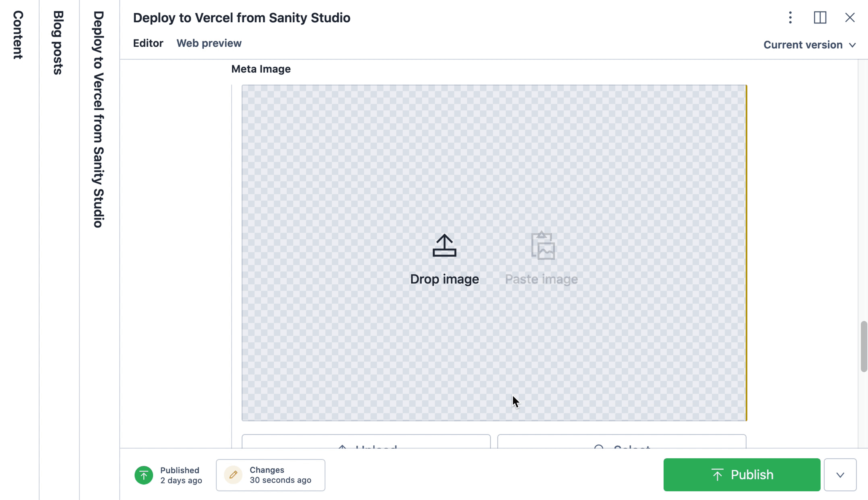Screen dimensions: 868x500
Task: Click the three-dot overflow menu icon
Action: point(790,17)
